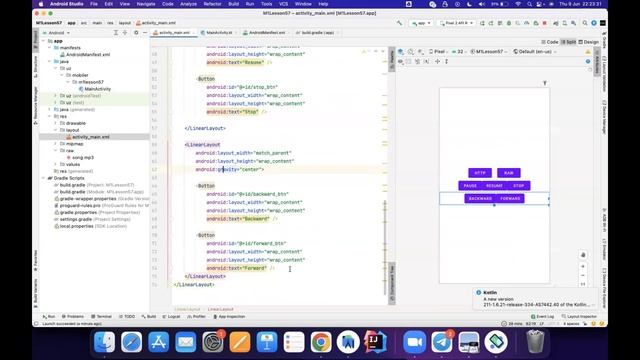Open the Profiler tool window
This screenshot has width=640, height=360.
(x=196, y=317)
